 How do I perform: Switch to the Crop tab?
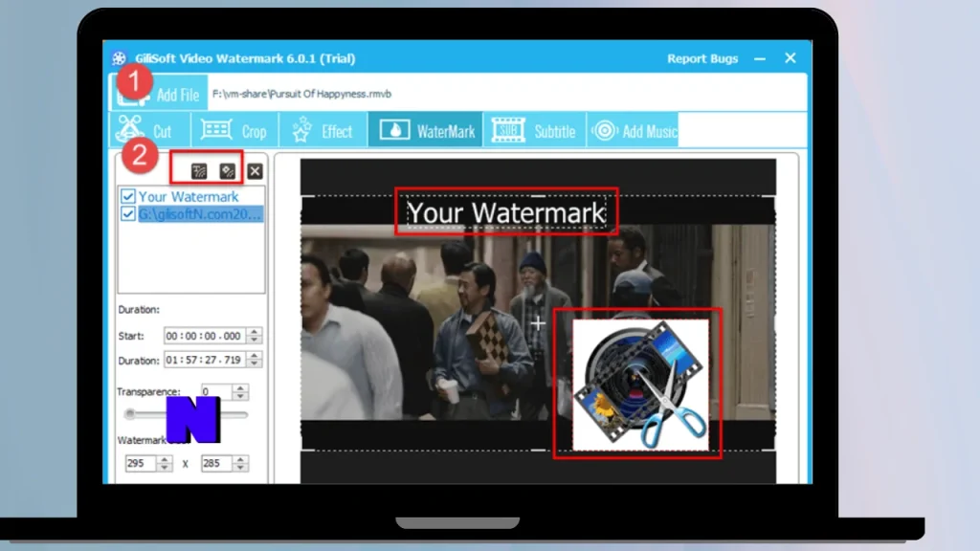coord(235,130)
